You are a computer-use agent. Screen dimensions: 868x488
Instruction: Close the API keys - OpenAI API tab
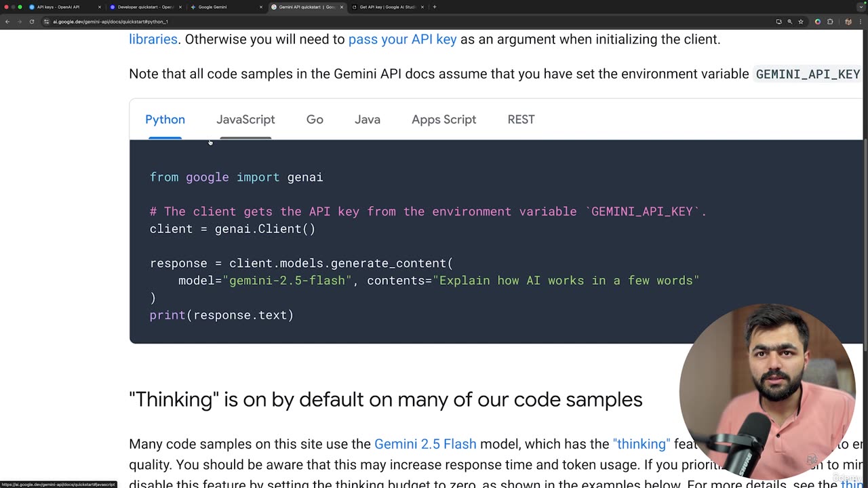pyautogui.click(x=100, y=7)
